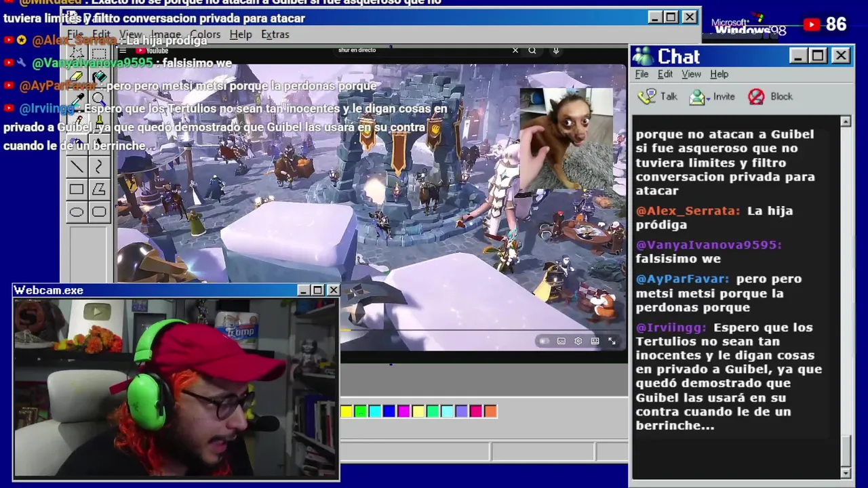Viewport: 868px width, 488px height.
Task: Choose the Brush tool in Paint
Action: point(99,121)
